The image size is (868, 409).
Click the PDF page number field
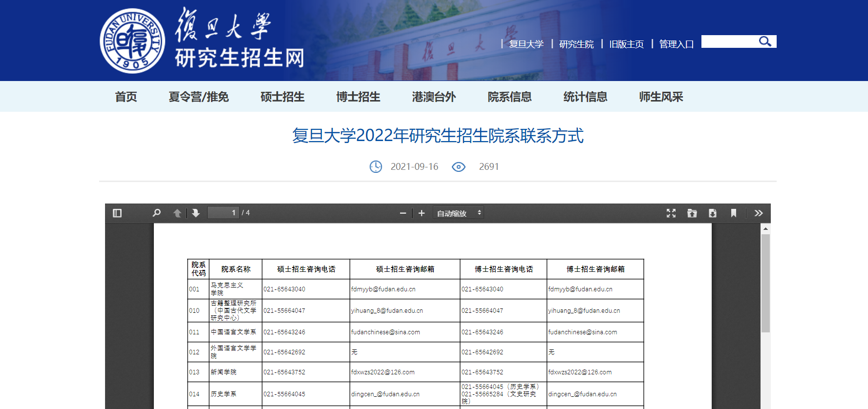tap(223, 213)
